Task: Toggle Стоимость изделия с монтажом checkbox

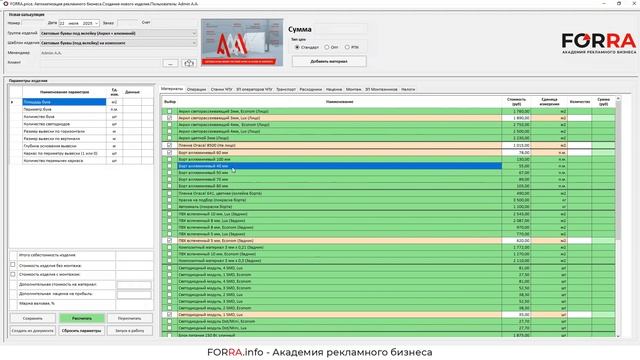Action: [x=13, y=274]
